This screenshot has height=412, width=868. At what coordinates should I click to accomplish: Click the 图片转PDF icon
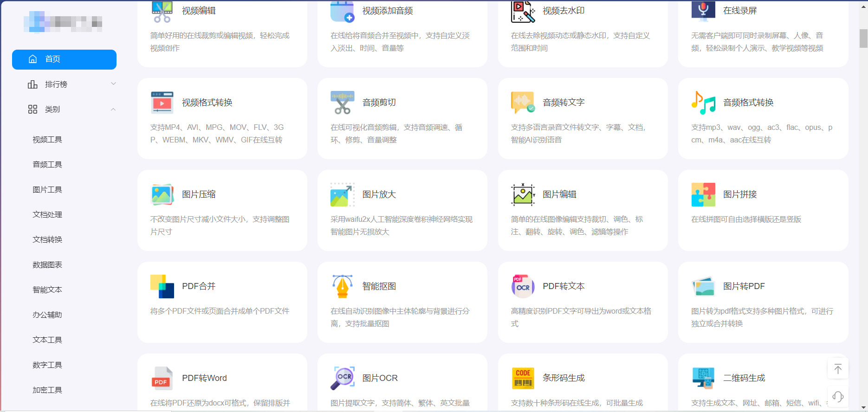[x=703, y=286]
